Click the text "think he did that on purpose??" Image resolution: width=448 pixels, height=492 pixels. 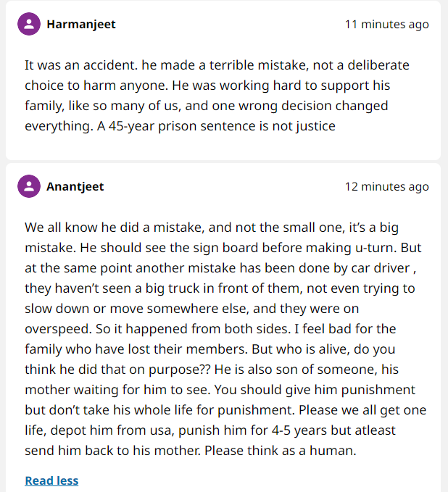point(117,370)
